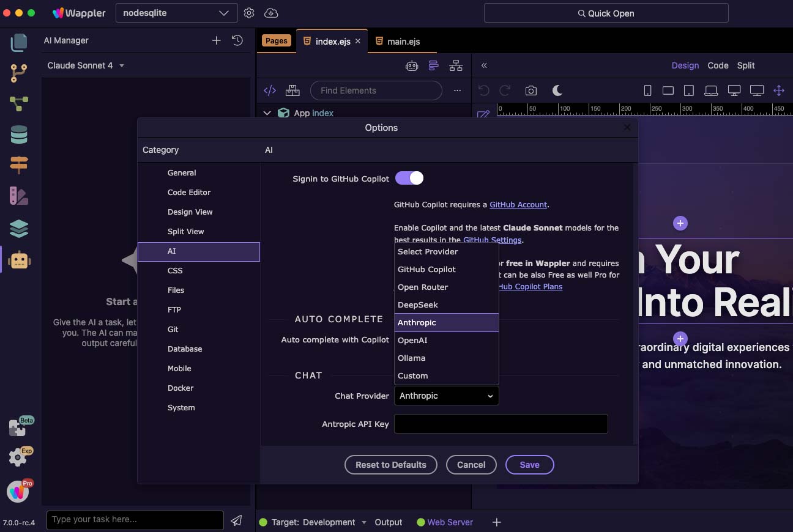Switch to Code view tab
Image resolution: width=793 pixels, height=532 pixels.
[718, 65]
